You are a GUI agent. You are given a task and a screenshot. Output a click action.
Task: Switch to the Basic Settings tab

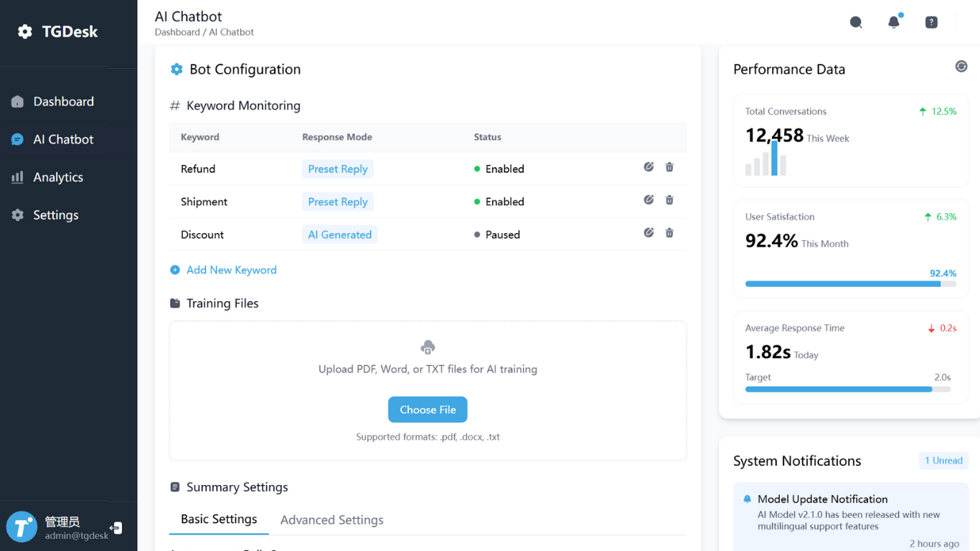point(219,519)
